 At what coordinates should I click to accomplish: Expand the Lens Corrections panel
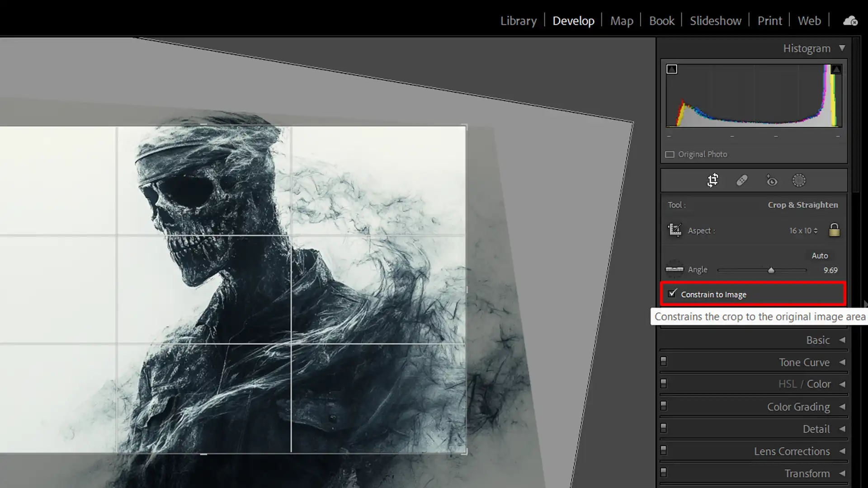[x=842, y=451]
